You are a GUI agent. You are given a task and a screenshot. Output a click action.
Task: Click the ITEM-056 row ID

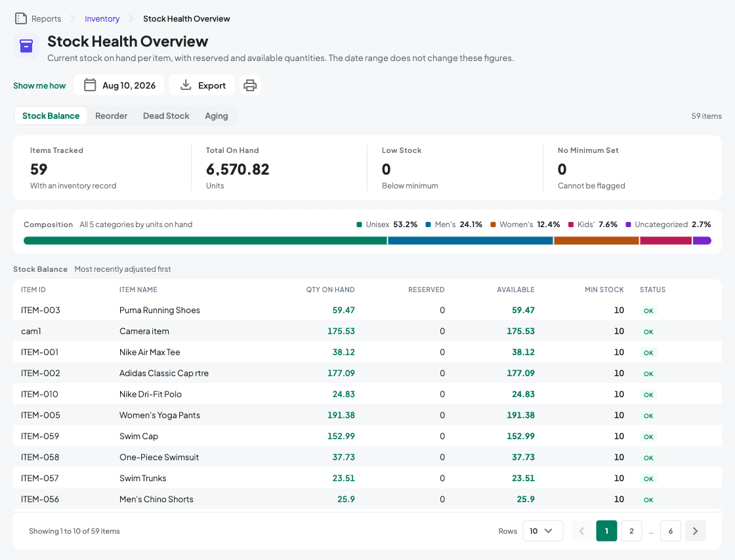pos(40,500)
